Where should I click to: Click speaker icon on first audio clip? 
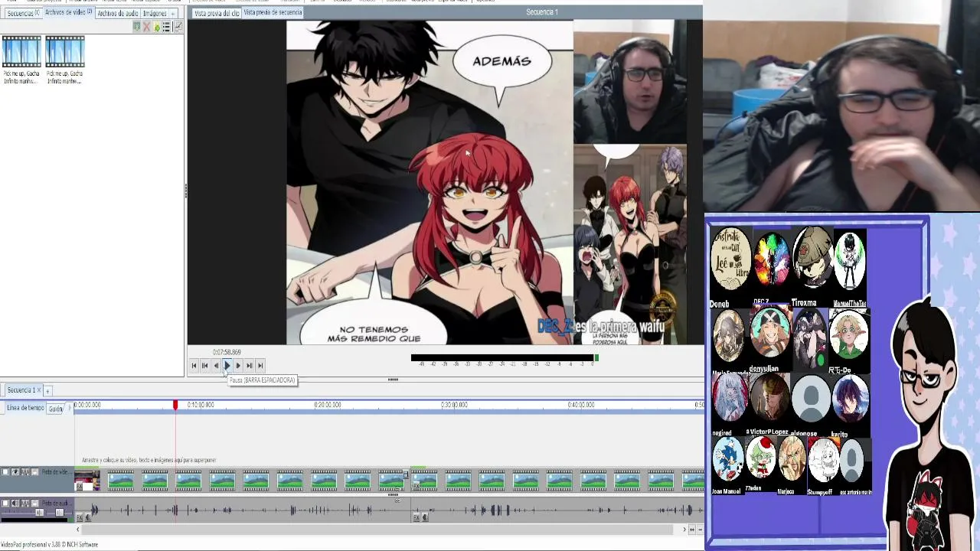click(87, 518)
